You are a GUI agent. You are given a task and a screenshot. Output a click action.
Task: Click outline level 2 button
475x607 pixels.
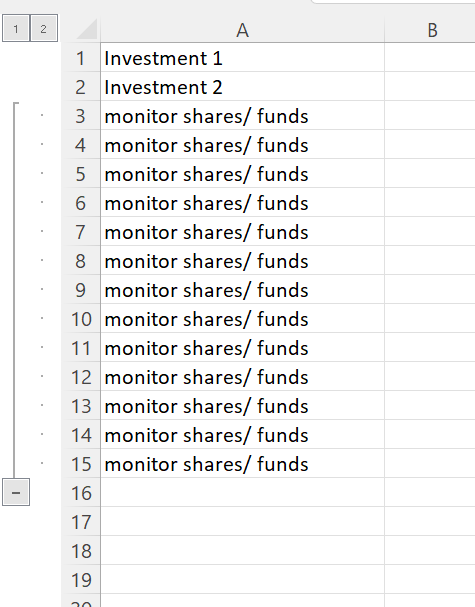44,28
